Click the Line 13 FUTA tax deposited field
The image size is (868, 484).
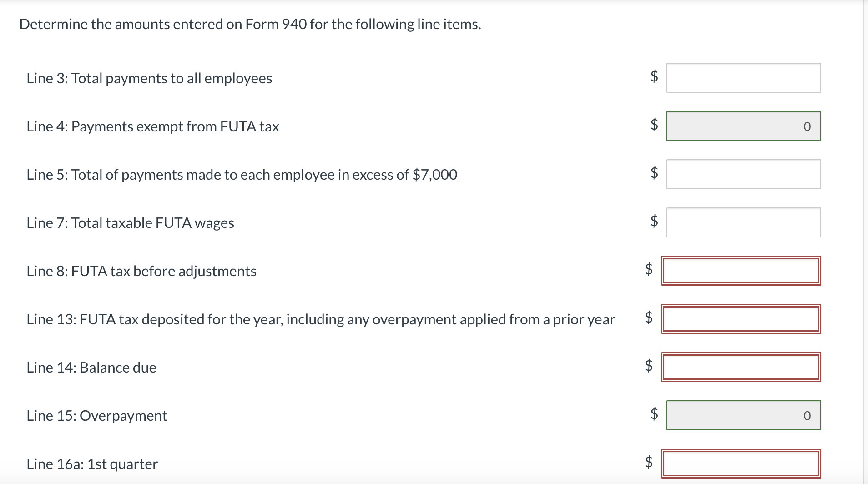pyautogui.click(x=741, y=319)
